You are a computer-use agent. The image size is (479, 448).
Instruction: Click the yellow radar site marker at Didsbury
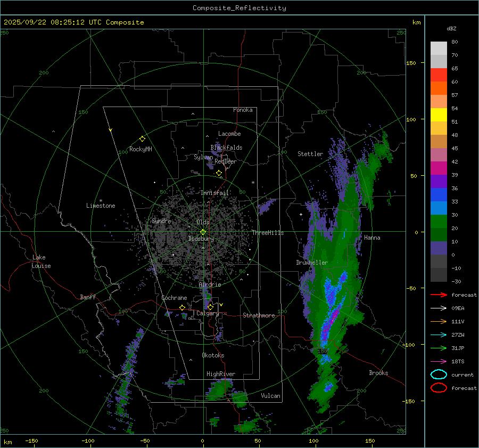point(203,232)
